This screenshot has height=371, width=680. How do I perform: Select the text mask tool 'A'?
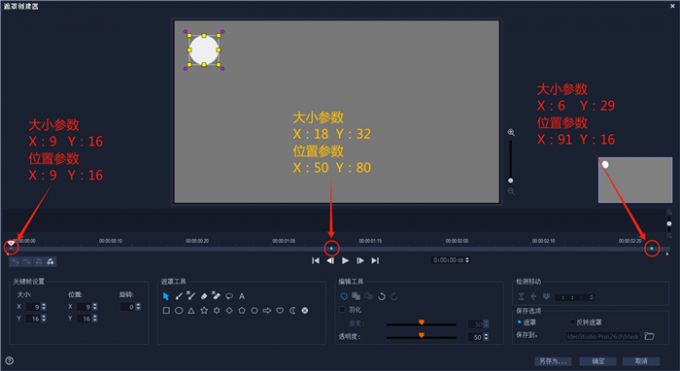pos(242,296)
